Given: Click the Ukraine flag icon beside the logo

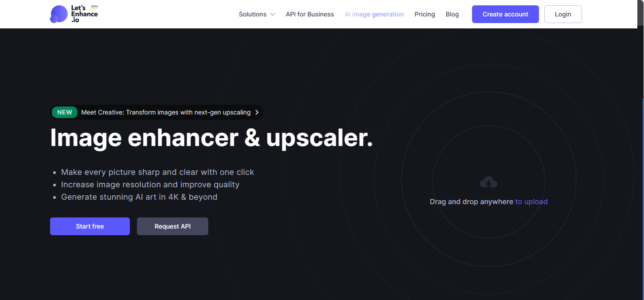Looking at the screenshot, I should (x=94, y=8).
